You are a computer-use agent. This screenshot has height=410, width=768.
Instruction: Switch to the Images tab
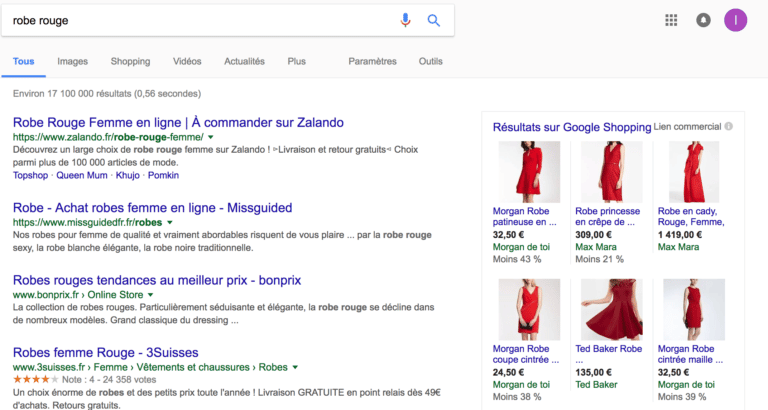pyautogui.click(x=72, y=61)
